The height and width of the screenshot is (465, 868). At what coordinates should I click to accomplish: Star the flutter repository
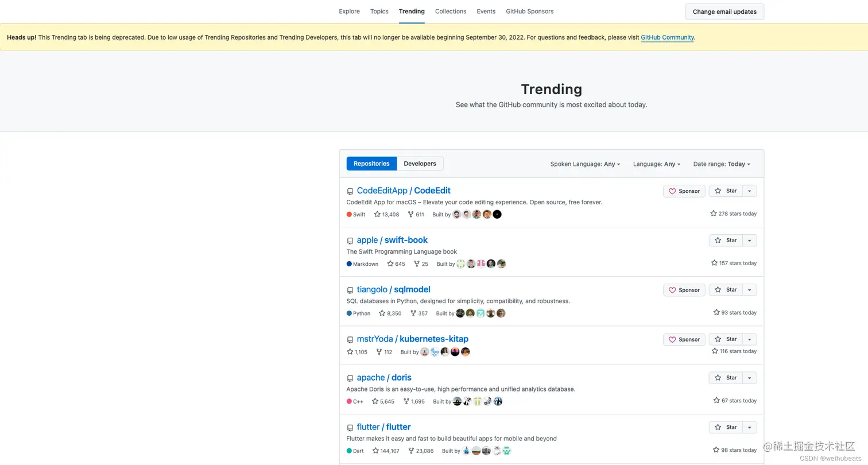[726, 427]
